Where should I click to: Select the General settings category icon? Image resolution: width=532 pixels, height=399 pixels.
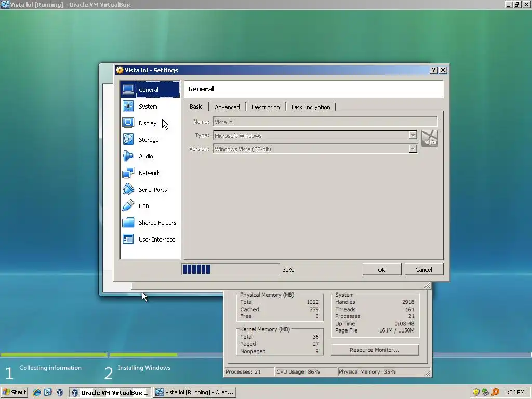coord(128,89)
